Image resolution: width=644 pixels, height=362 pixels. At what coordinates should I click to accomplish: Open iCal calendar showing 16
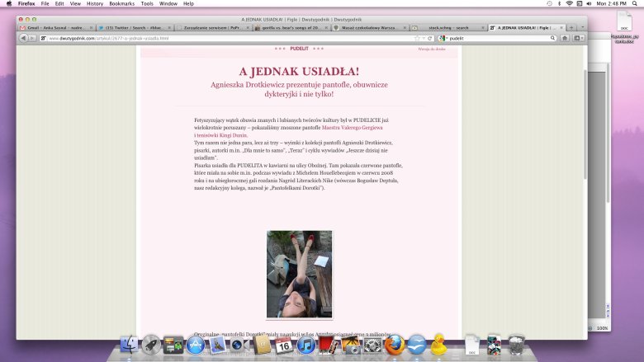click(284, 346)
